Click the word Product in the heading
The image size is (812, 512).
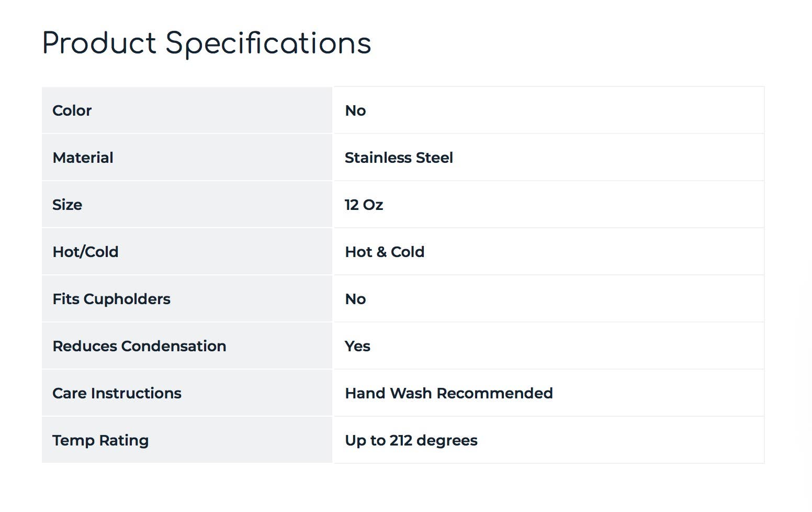(99, 43)
